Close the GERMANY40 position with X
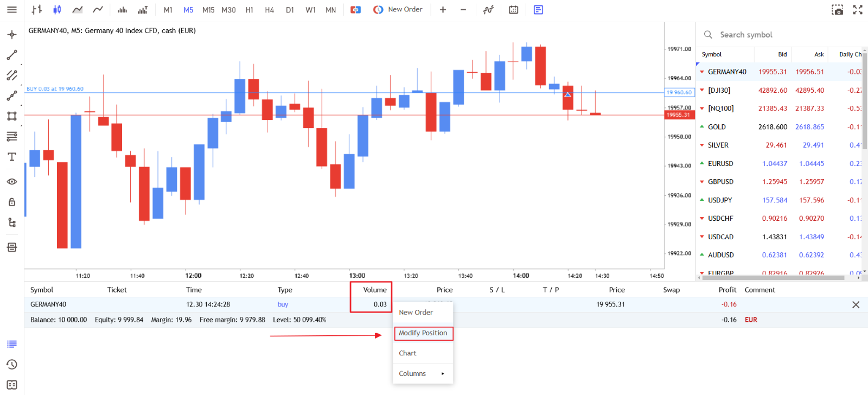The image size is (868, 395). pos(856,305)
